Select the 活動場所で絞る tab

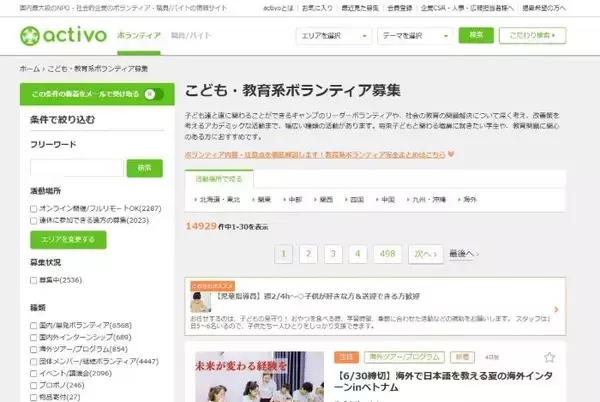219,179
